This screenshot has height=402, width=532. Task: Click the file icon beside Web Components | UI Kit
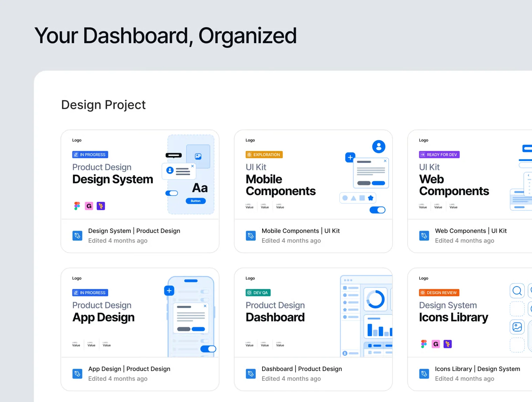(x=424, y=236)
